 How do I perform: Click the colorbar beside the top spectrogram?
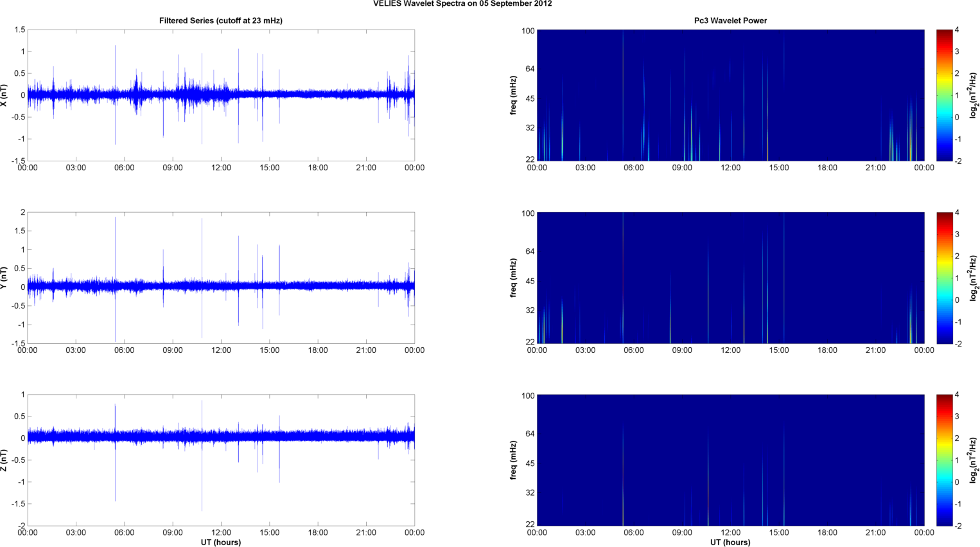tap(944, 95)
